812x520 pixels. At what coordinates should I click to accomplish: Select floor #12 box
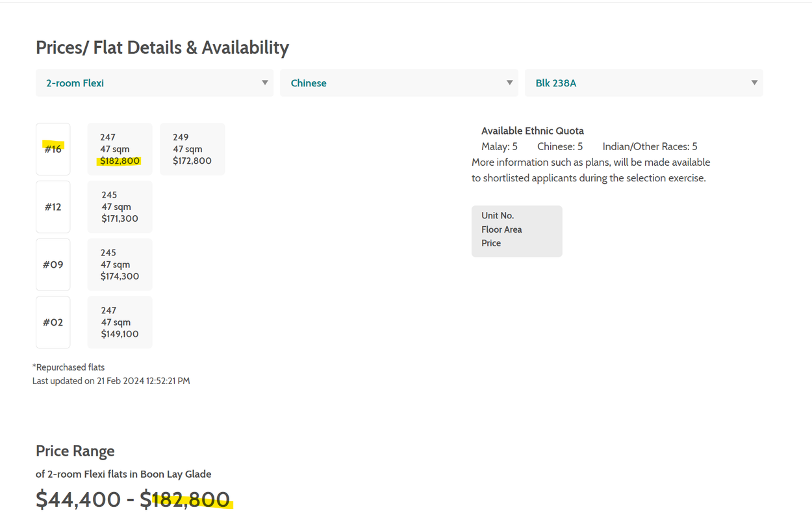(x=53, y=207)
